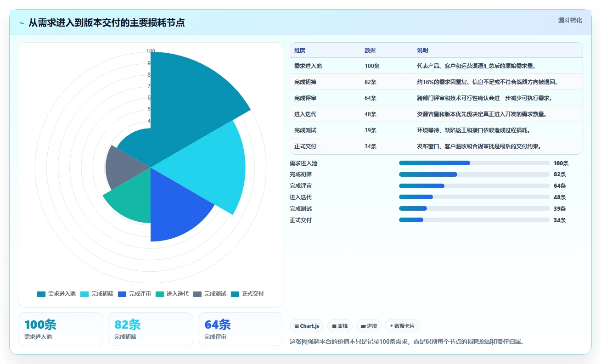Click the 完成评审 progress bar

(474, 186)
